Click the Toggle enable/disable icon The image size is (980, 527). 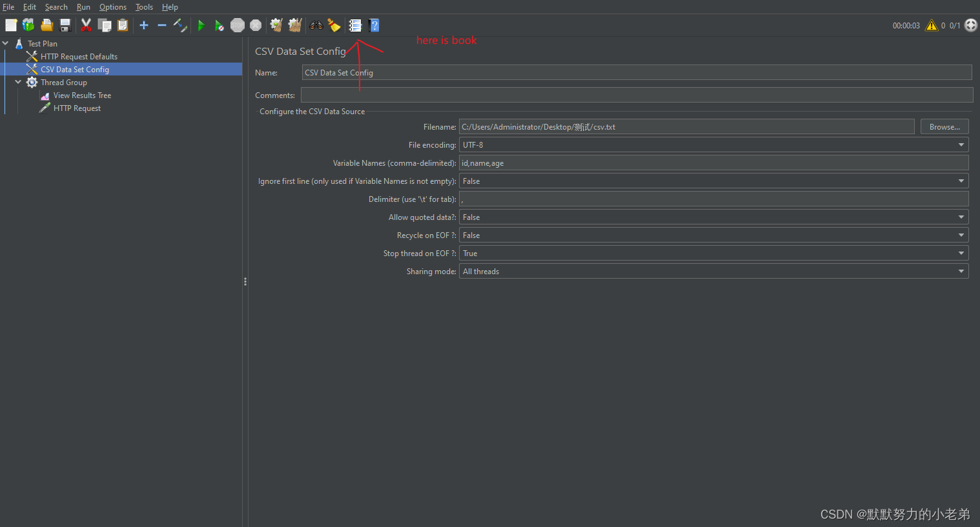(180, 25)
